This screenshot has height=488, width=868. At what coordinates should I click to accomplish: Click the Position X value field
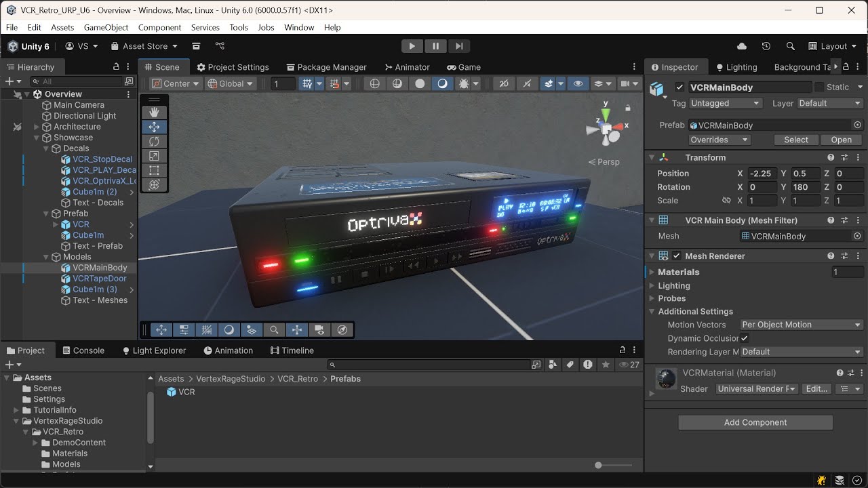click(x=762, y=174)
